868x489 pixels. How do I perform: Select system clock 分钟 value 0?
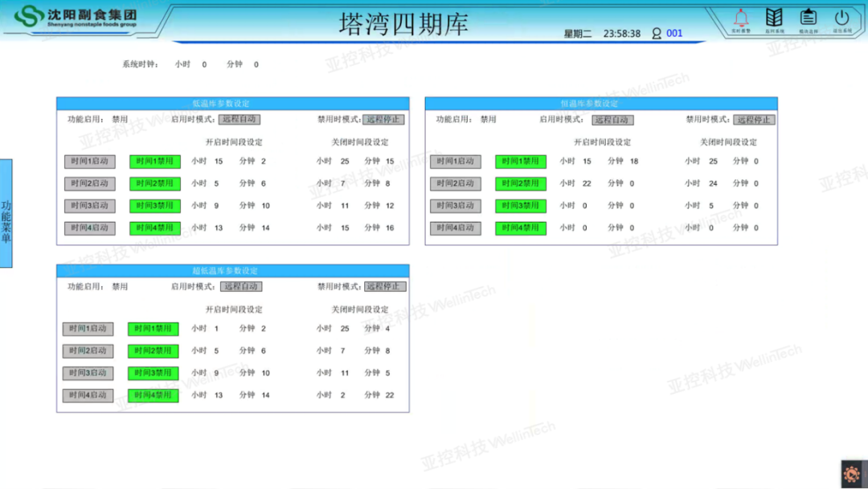pos(256,65)
